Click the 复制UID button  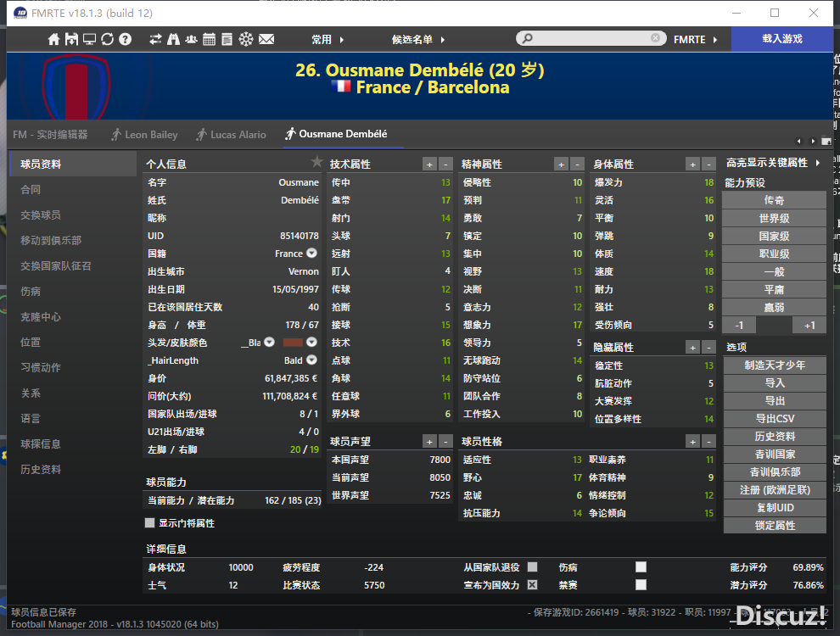click(775, 507)
